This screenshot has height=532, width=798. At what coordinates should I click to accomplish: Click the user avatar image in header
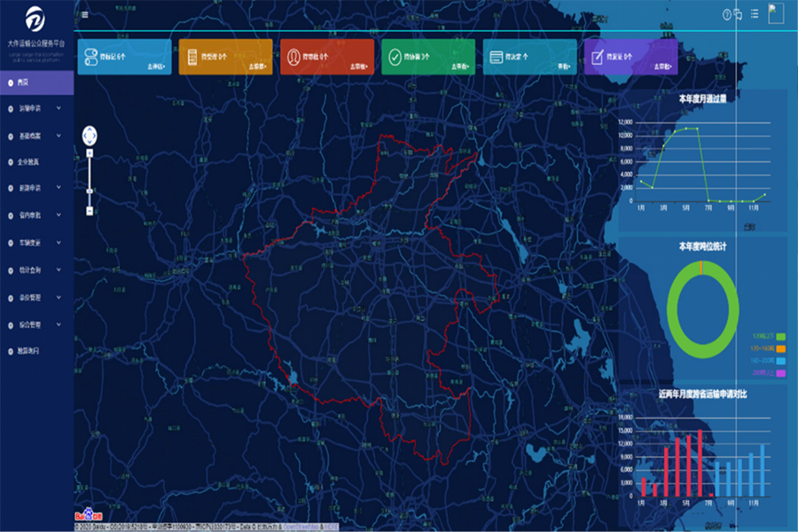(x=776, y=13)
